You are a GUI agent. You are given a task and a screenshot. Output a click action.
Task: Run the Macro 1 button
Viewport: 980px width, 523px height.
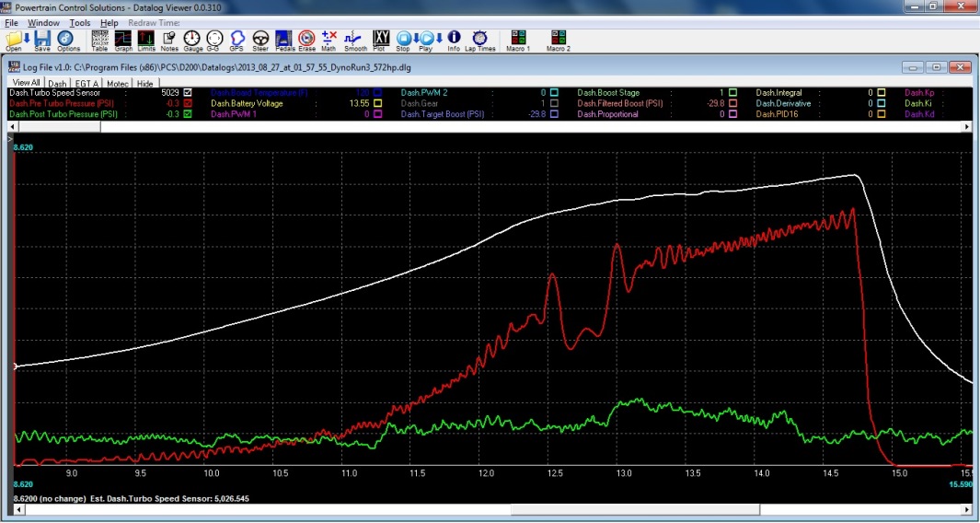[518, 40]
